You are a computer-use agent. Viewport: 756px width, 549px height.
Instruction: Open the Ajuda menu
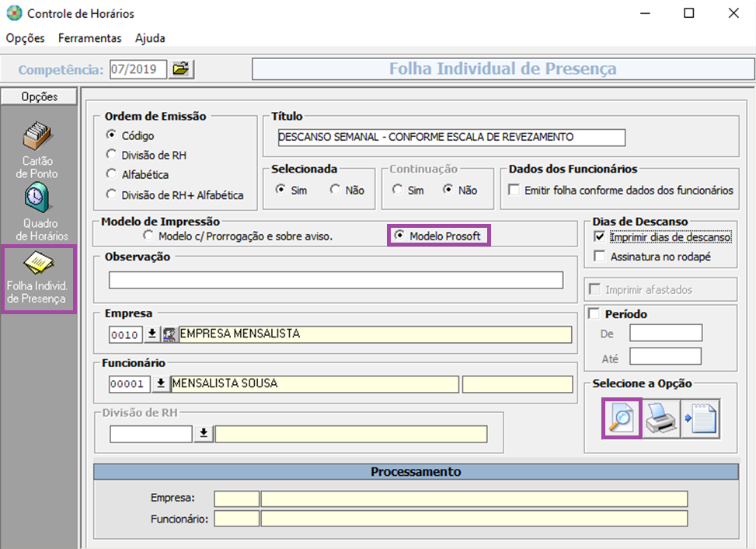(x=150, y=38)
